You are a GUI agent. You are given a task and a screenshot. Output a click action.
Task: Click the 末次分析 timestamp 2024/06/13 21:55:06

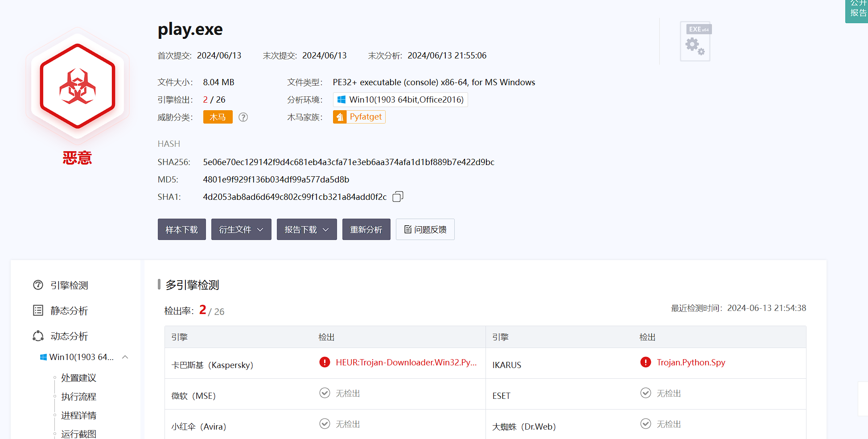point(447,55)
